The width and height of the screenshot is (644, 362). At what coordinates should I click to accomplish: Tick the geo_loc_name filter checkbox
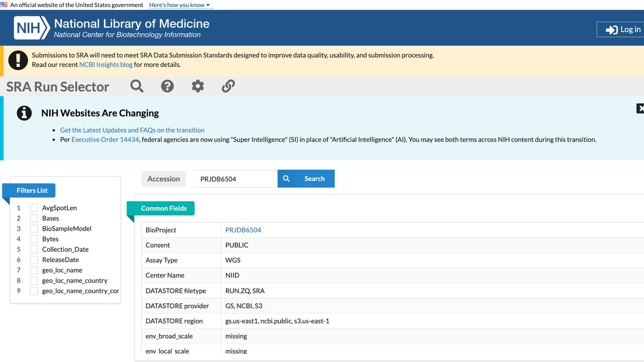pyautogui.click(x=34, y=270)
